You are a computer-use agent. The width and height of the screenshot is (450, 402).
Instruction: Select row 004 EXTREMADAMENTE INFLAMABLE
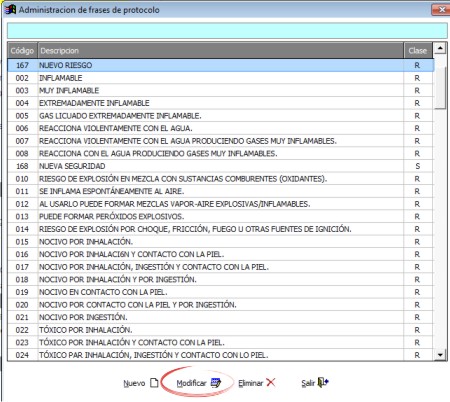pyautogui.click(x=221, y=103)
